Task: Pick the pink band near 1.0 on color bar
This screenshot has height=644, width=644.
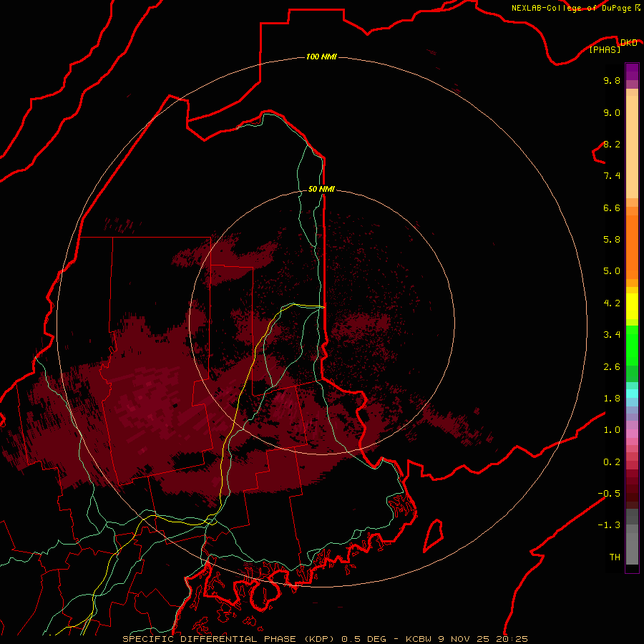Action: coord(632,433)
